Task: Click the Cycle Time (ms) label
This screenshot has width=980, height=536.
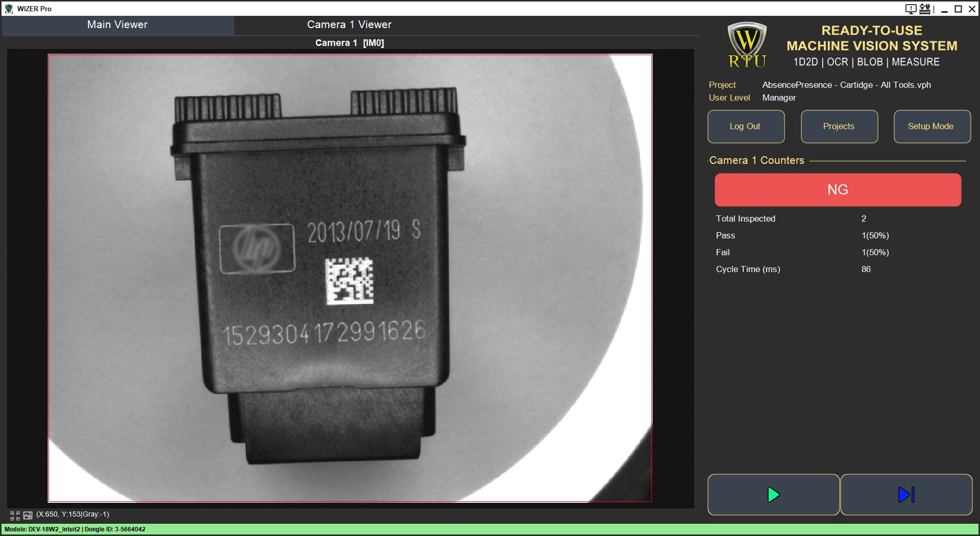Action: [748, 269]
